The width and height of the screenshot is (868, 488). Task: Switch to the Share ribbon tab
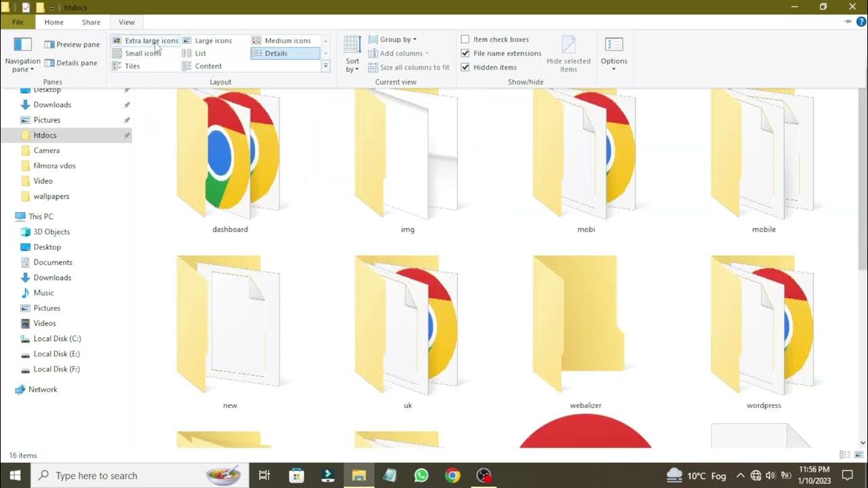91,22
